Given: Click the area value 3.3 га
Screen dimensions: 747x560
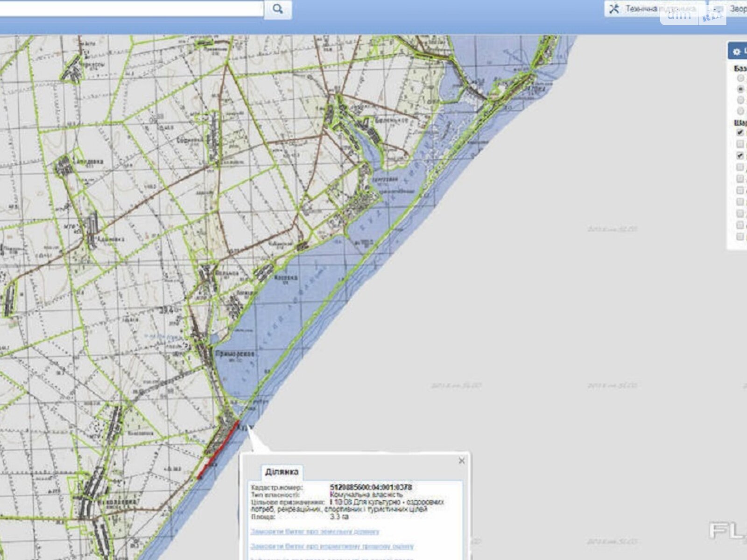Looking at the screenshot, I should point(339,517).
